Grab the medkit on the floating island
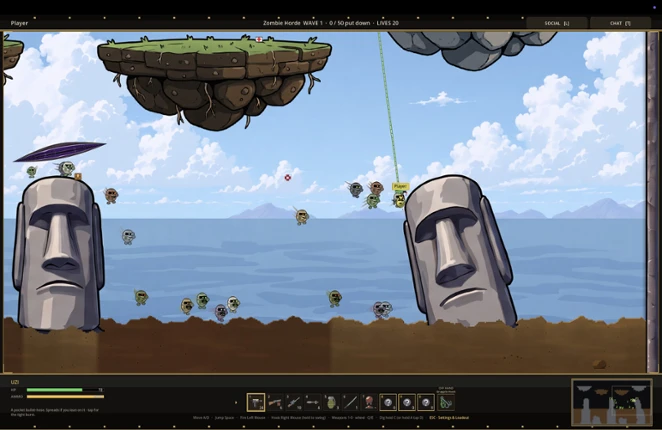This screenshot has width=662, height=430. point(259,39)
